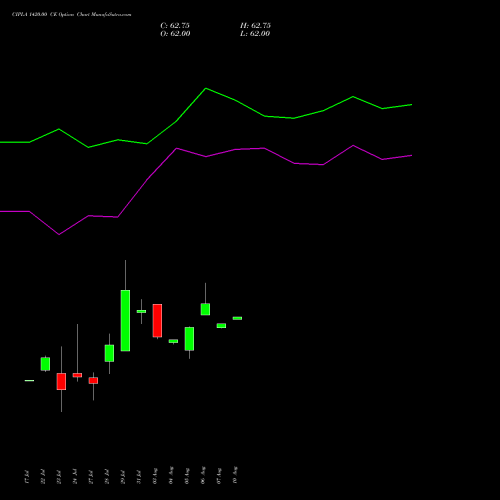The width and height of the screenshot is (500, 500).
Task: Select the high value H: 62.75
Action: click(x=255, y=26)
